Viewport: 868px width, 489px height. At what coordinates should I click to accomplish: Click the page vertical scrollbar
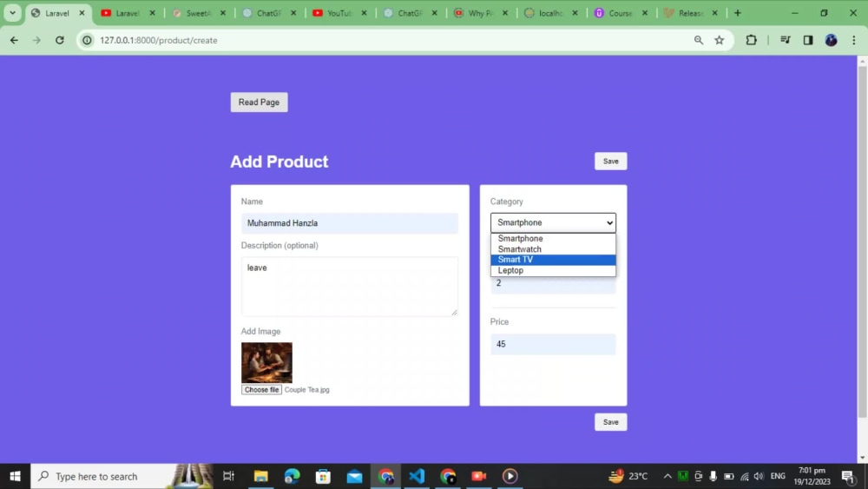pos(863,241)
